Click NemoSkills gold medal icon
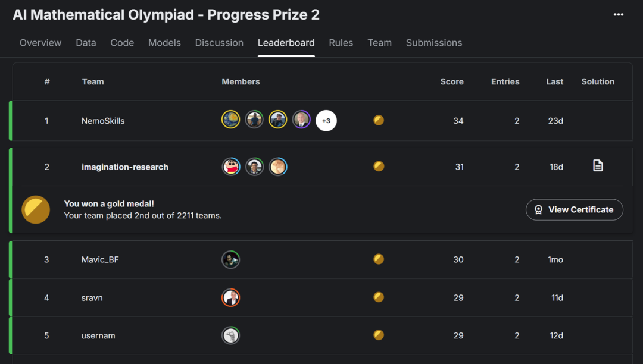 (x=379, y=120)
